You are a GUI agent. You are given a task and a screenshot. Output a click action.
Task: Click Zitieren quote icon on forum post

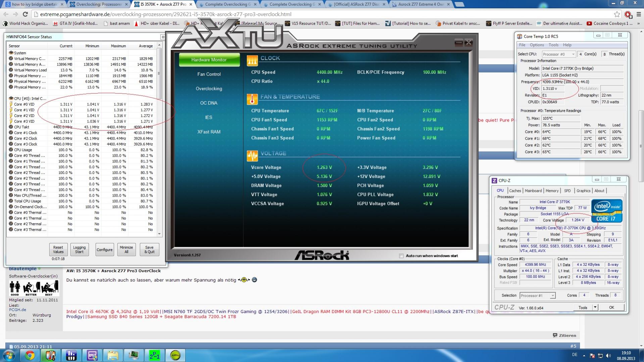click(x=555, y=335)
